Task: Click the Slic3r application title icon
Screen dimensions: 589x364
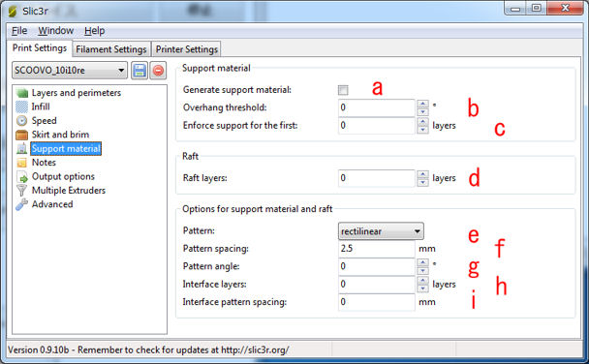Action: [x=13, y=12]
